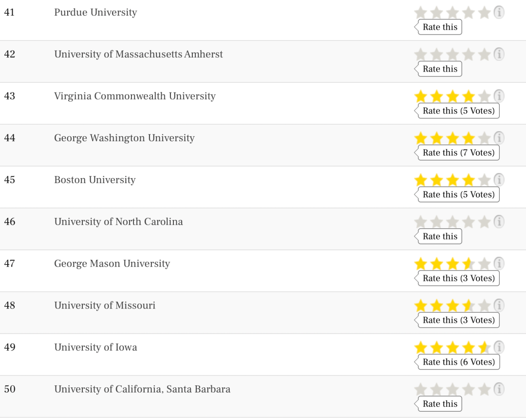Click info icon for UC Santa Barbara
The height and width of the screenshot is (420, 526).
[x=499, y=389]
